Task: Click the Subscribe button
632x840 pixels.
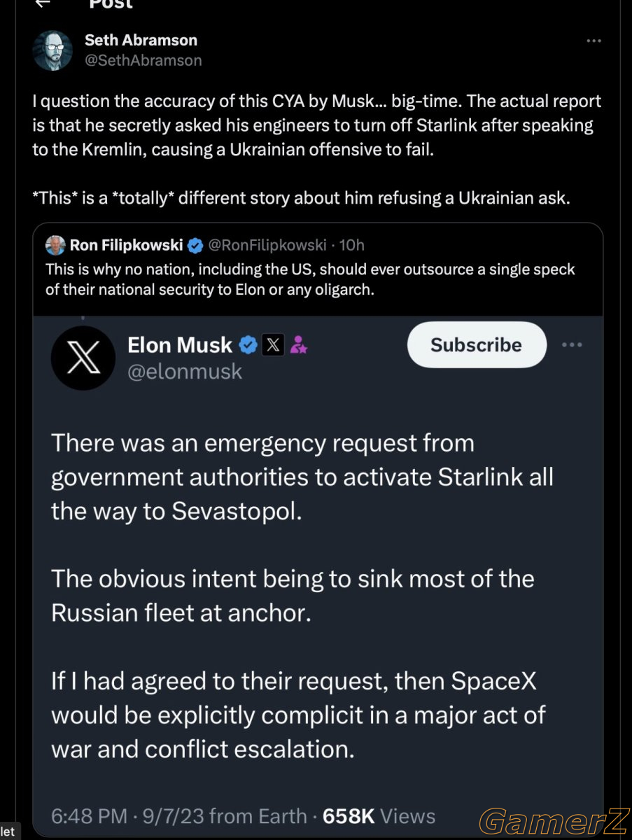Action: click(x=477, y=344)
